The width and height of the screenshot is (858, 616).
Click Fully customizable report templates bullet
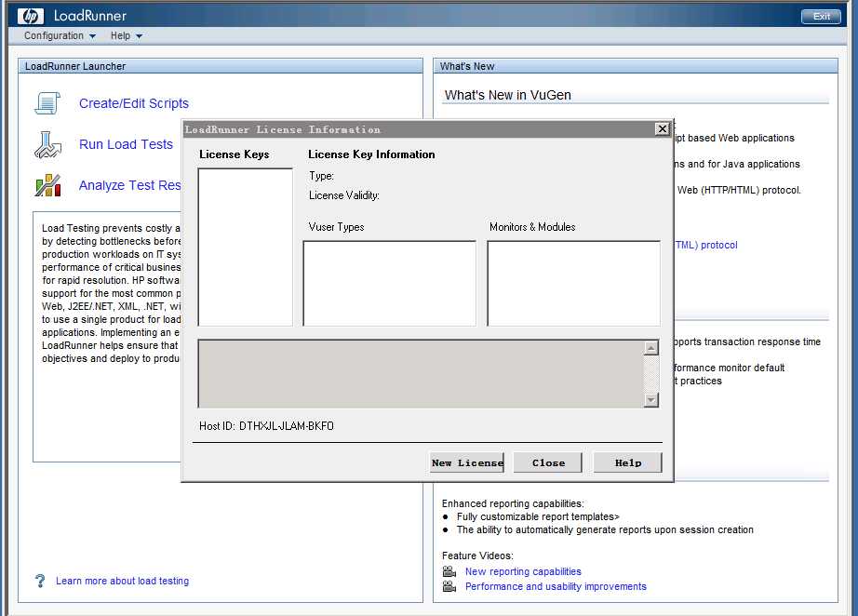(538, 517)
